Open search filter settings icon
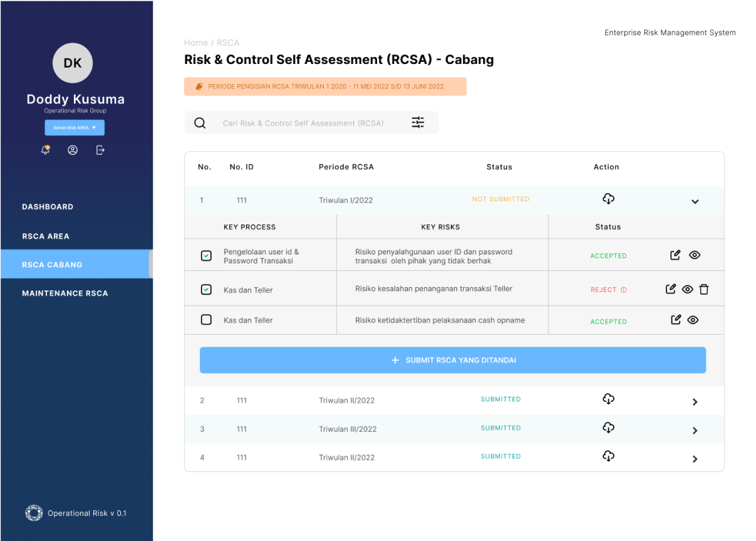The height and width of the screenshot is (541, 756). click(418, 123)
